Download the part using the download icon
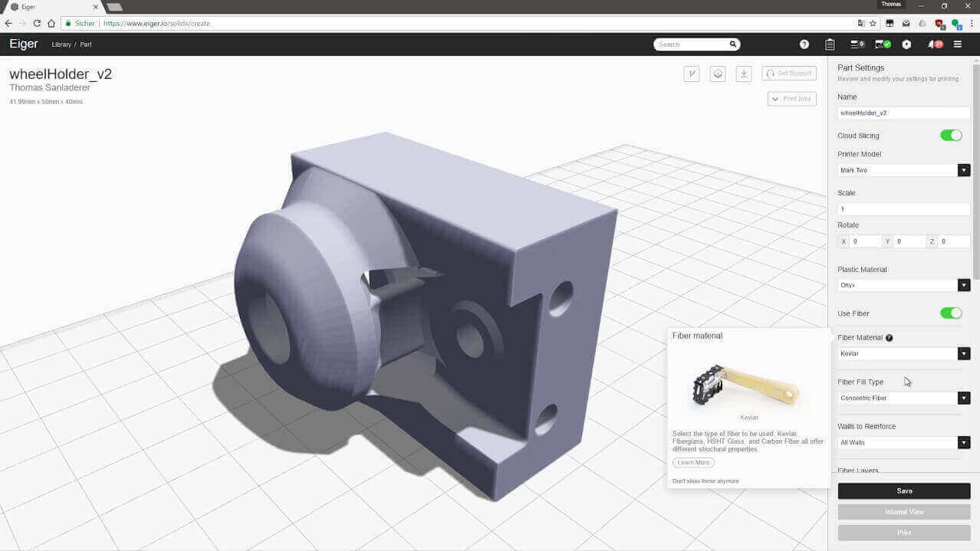This screenshot has height=551, width=980. (x=743, y=73)
